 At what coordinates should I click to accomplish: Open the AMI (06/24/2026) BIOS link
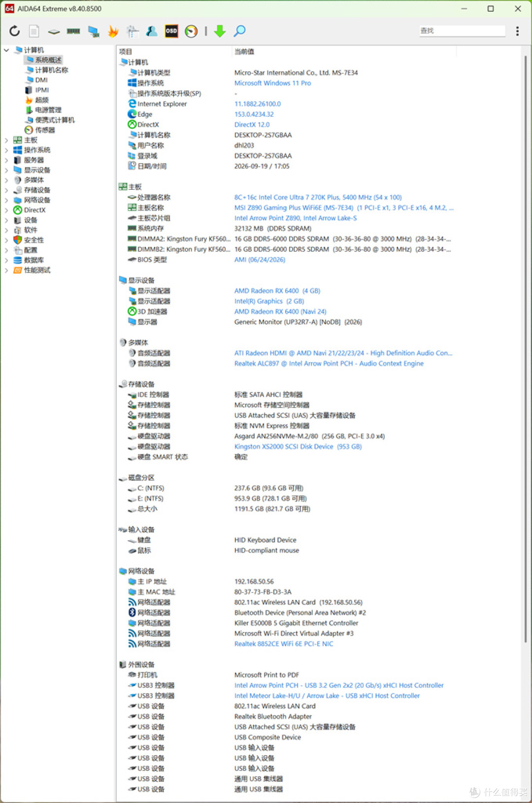click(x=260, y=260)
